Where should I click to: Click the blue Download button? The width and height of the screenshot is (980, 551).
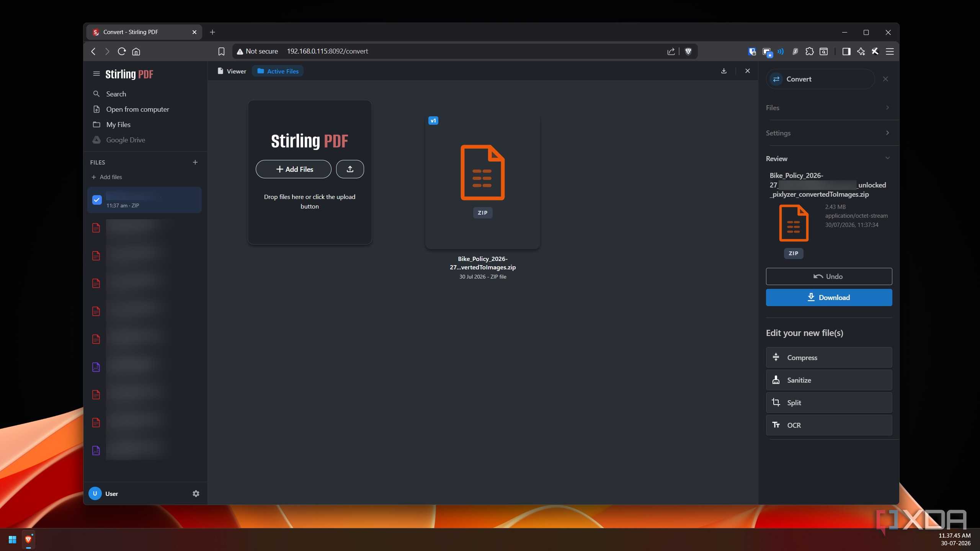[829, 297]
